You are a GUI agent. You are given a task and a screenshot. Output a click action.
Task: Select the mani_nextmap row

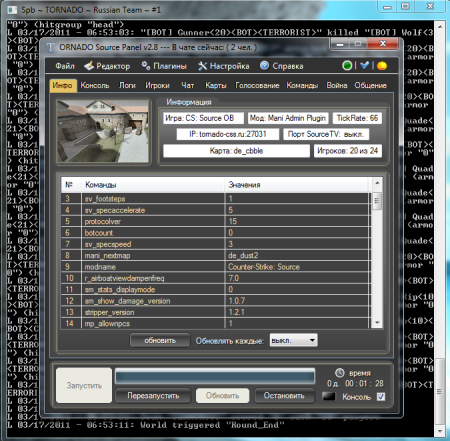[215, 256]
